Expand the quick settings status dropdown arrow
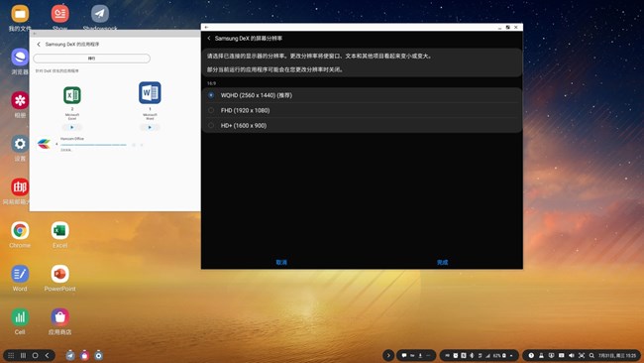 (x=511, y=356)
